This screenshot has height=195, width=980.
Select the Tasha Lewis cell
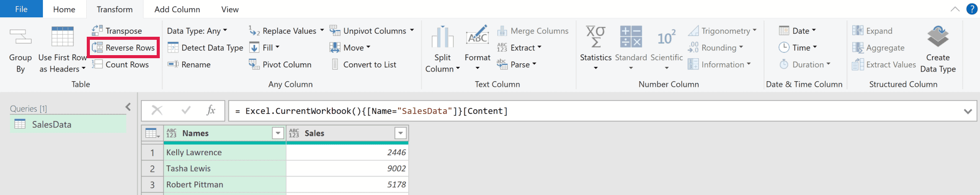(225, 168)
